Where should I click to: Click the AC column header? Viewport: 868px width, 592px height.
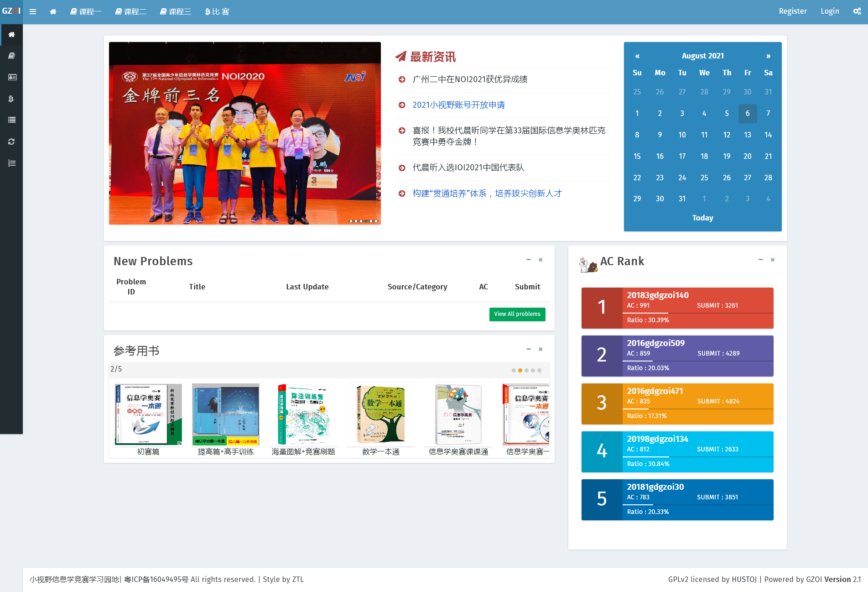tap(483, 287)
